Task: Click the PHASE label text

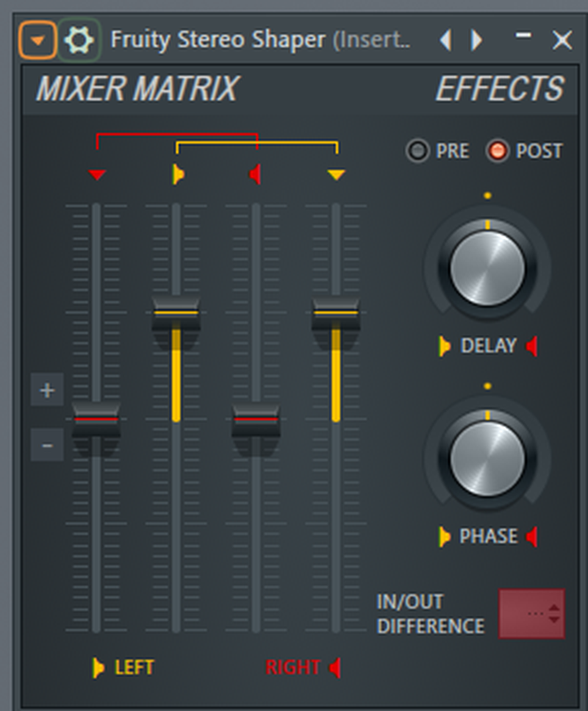Action: coord(489,537)
